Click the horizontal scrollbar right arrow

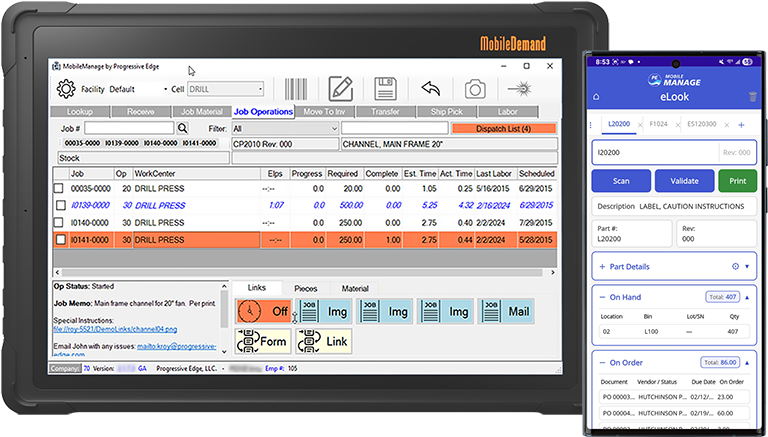(552, 272)
